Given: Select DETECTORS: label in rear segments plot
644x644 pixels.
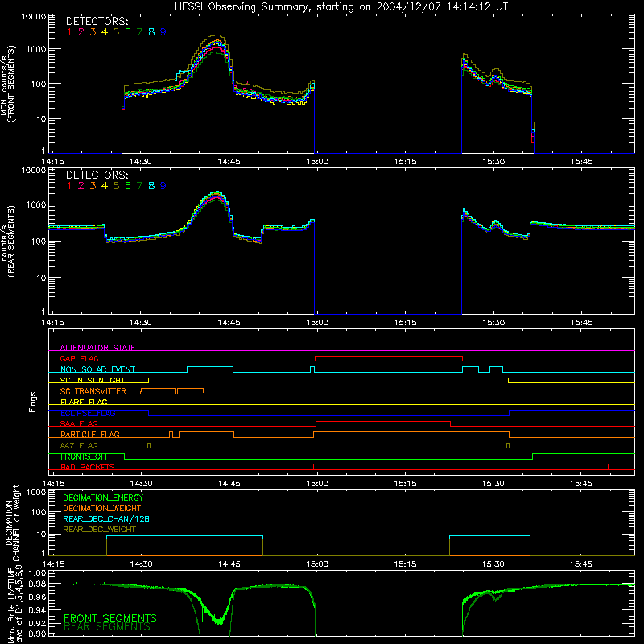Looking at the screenshot, I should coord(97,175).
